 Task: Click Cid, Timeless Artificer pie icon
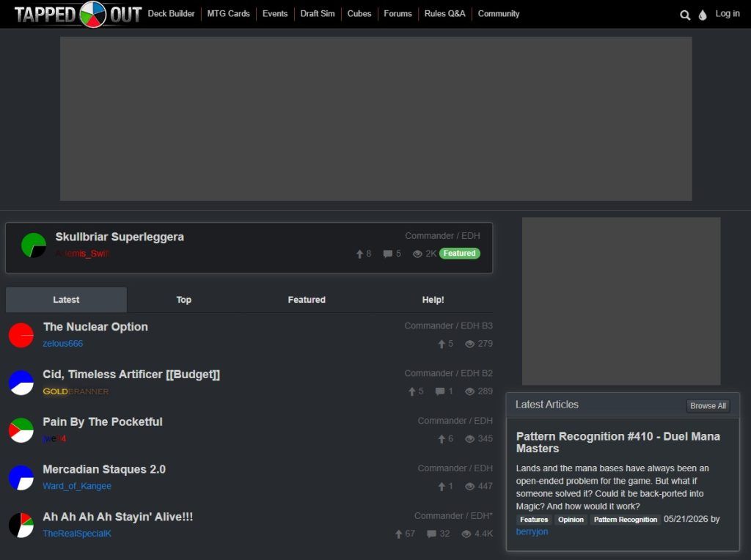(x=21, y=383)
